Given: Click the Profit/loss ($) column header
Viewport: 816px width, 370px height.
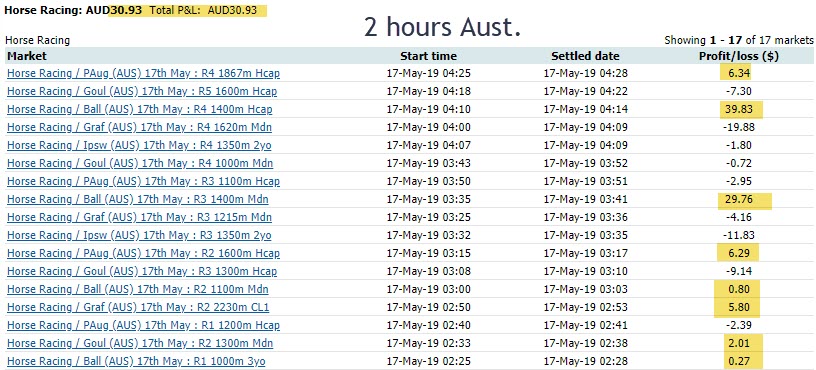Looking at the screenshot, I should (x=738, y=56).
